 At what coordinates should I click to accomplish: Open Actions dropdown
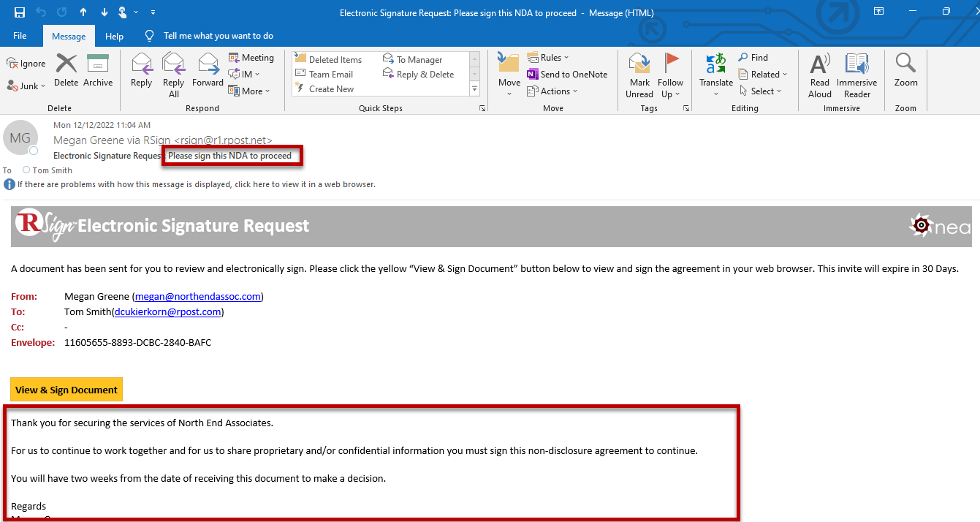(552, 91)
